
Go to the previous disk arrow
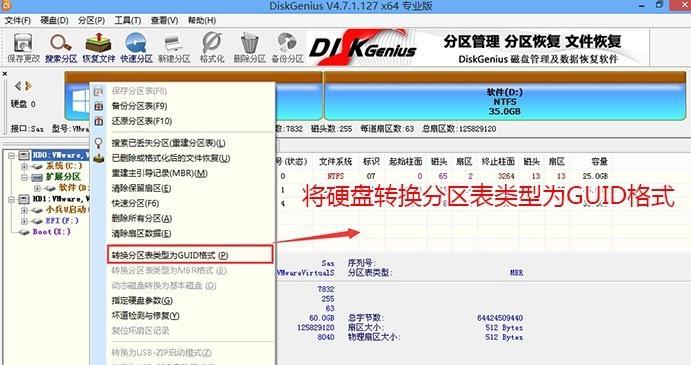point(18,86)
